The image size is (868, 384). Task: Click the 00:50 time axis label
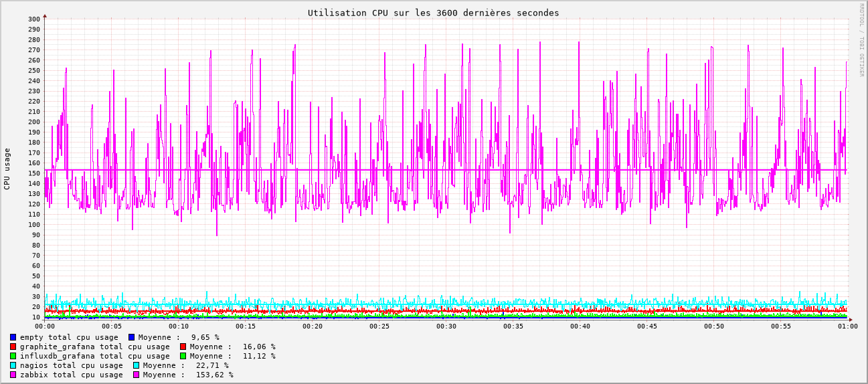pyautogui.click(x=714, y=326)
